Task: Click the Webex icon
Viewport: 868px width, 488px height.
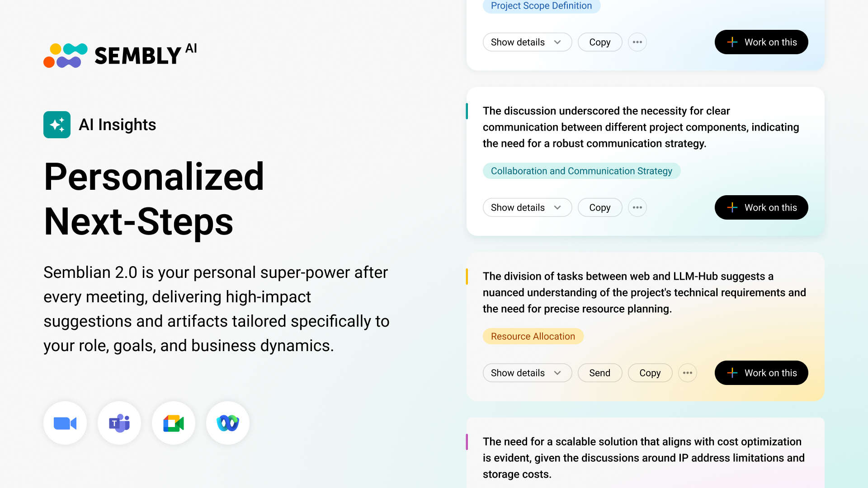Action: pyautogui.click(x=228, y=423)
